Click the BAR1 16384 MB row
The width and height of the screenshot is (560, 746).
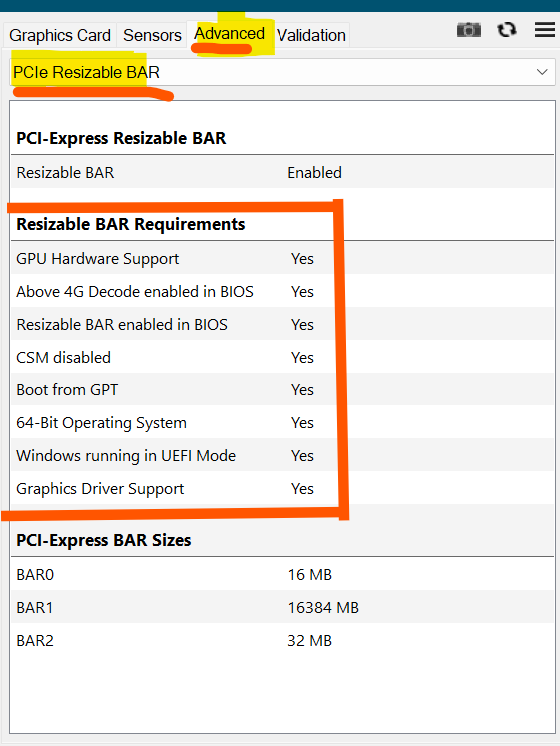(x=282, y=607)
